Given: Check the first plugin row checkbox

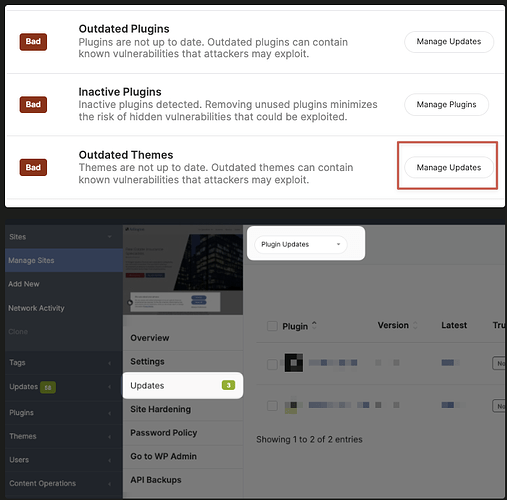Looking at the screenshot, I should pyautogui.click(x=272, y=364).
